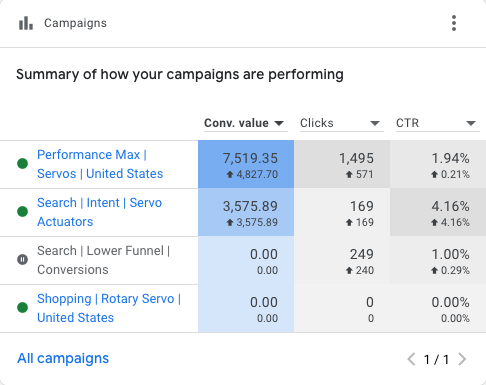Go to next page arrow
The width and height of the screenshot is (486, 385).
[x=462, y=359]
